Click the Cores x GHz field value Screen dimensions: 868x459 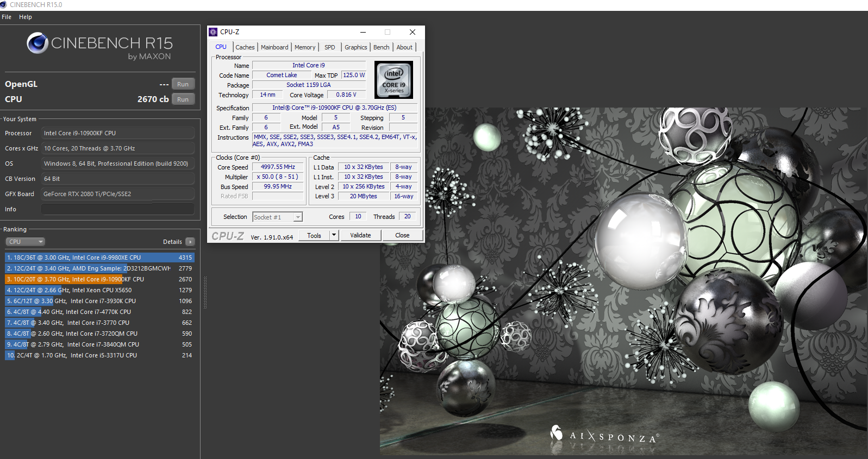(x=118, y=148)
